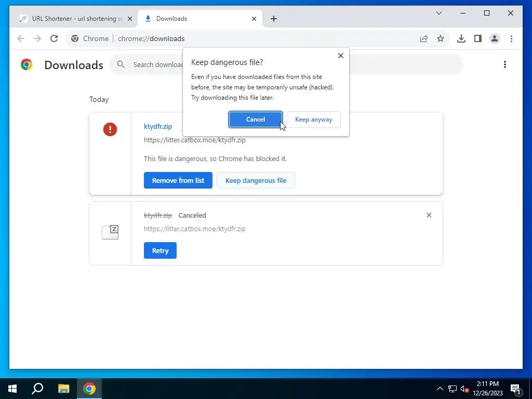The width and height of the screenshot is (532, 399).
Task: Click Keep dangerous file button
Action: [256, 180]
